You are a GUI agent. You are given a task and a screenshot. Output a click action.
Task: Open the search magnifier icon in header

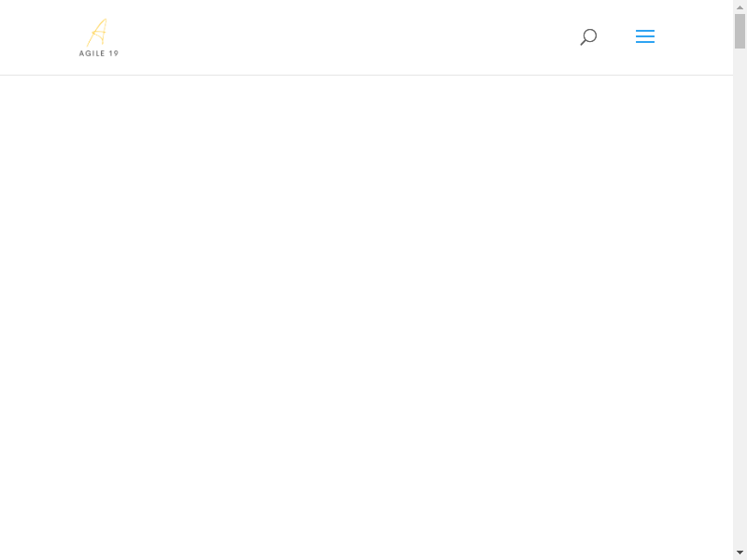click(588, 37)
